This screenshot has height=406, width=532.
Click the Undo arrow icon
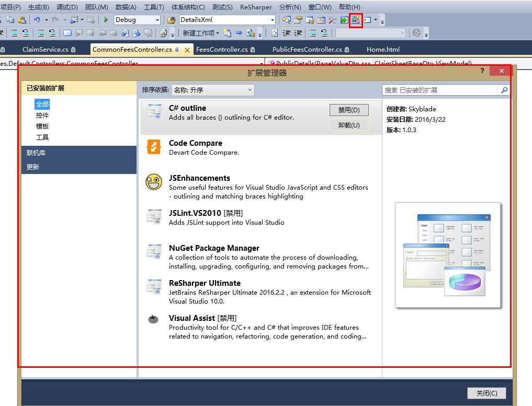coord(37,20)
